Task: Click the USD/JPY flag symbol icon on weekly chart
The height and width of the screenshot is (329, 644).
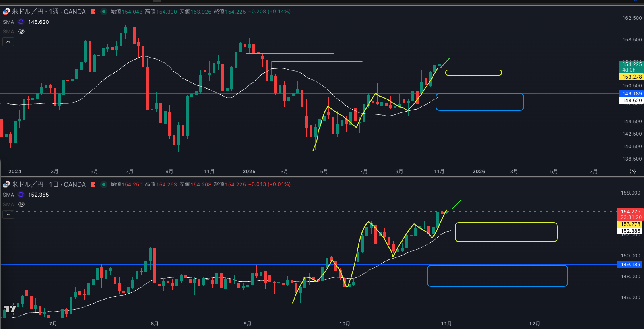Action: [6, 12]
